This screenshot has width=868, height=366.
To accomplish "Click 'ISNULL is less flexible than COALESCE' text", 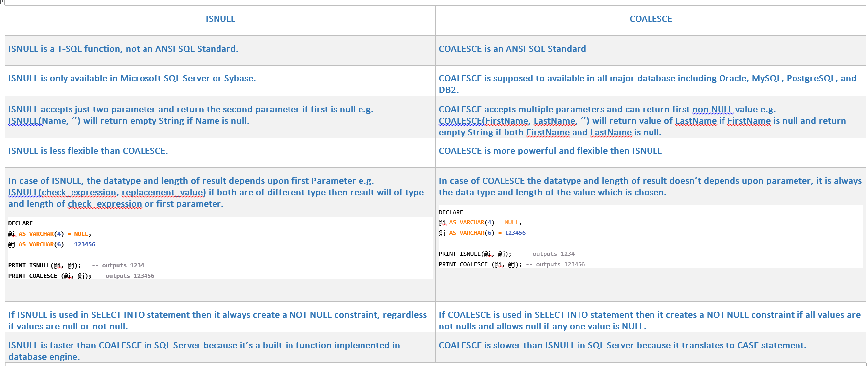I will coord(88,151).
